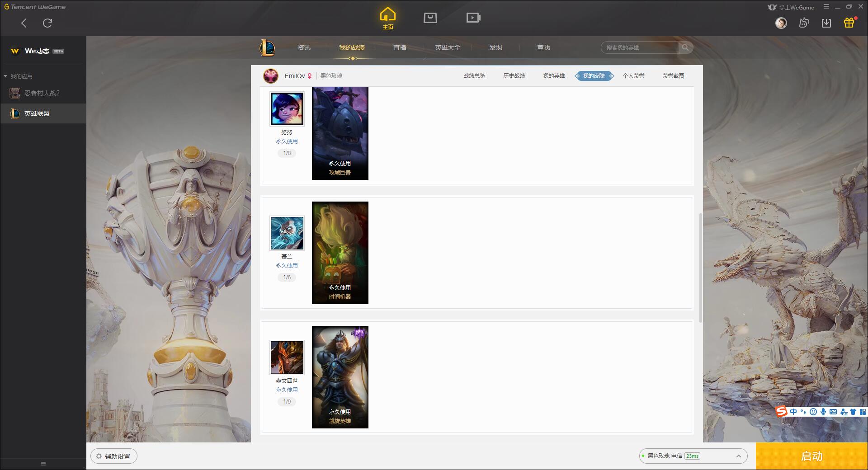Click the Sogou microphone voice input

pos(823,412)
